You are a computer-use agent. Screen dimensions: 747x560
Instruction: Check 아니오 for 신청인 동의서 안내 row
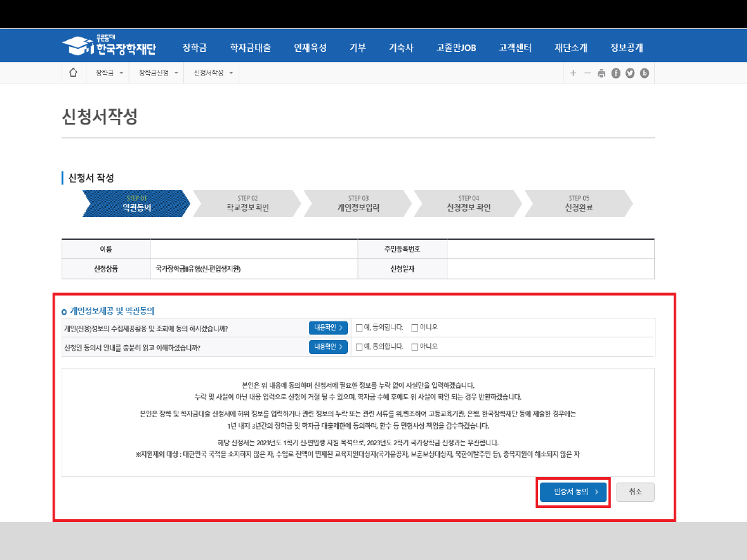414,346
